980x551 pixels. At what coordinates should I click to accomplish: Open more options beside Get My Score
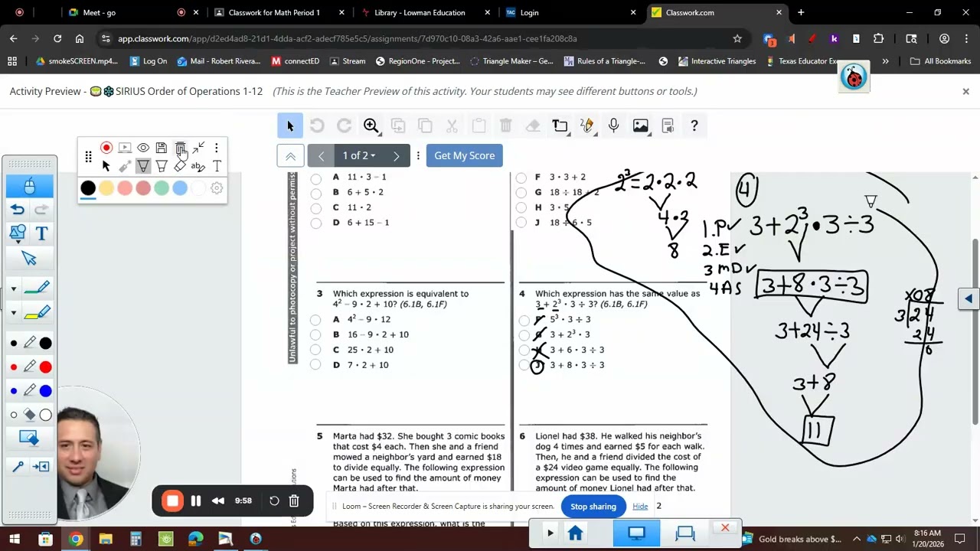(x=418, y=155)
